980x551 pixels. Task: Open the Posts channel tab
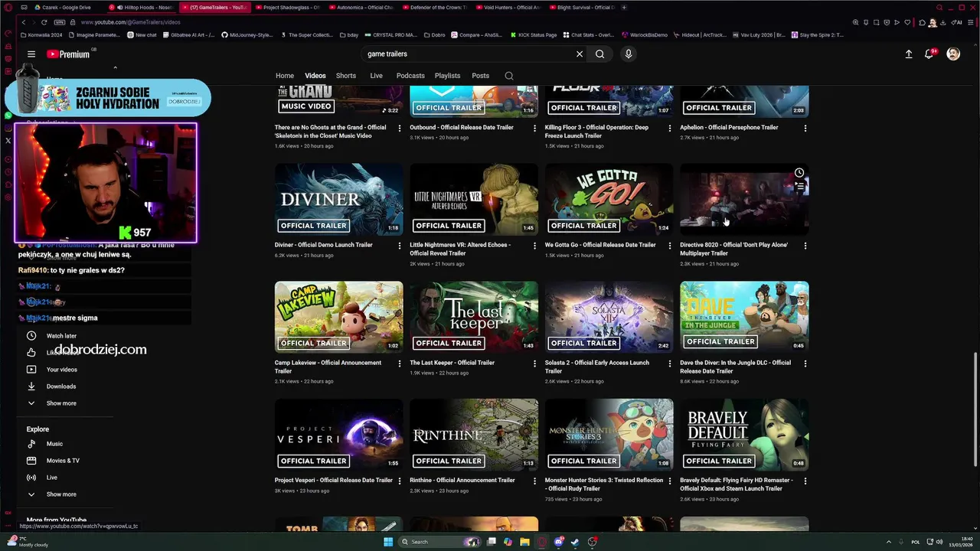[480, 76]
